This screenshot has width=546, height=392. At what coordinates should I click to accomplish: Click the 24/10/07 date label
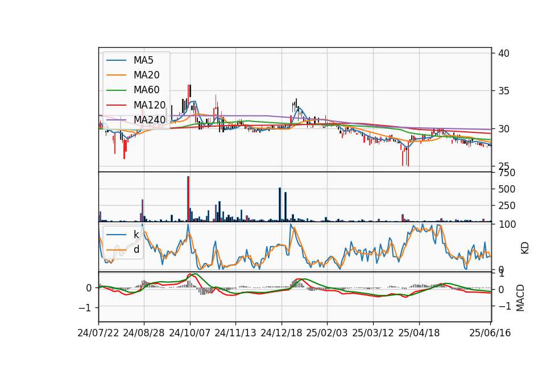coord(190,333)
